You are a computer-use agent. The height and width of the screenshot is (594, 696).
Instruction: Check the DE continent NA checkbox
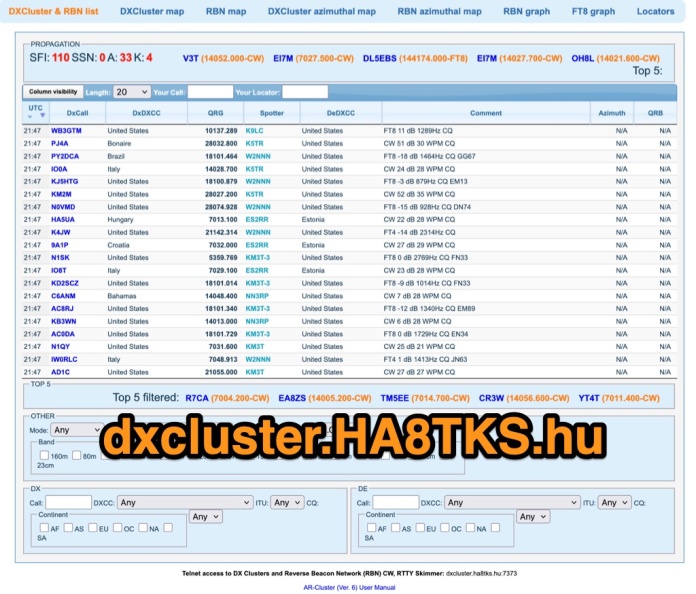click(x=471, y=527)
